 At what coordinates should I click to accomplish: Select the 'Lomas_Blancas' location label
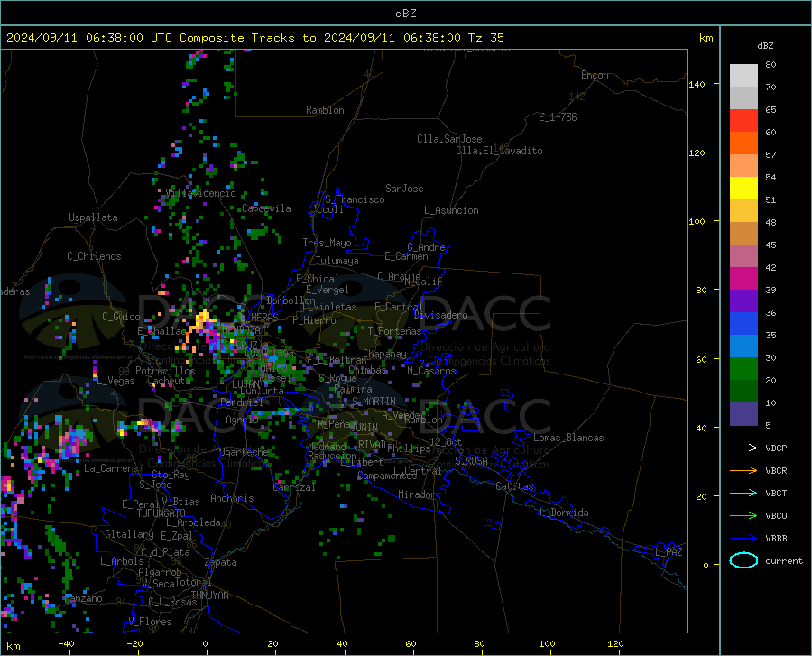point(568,438)
